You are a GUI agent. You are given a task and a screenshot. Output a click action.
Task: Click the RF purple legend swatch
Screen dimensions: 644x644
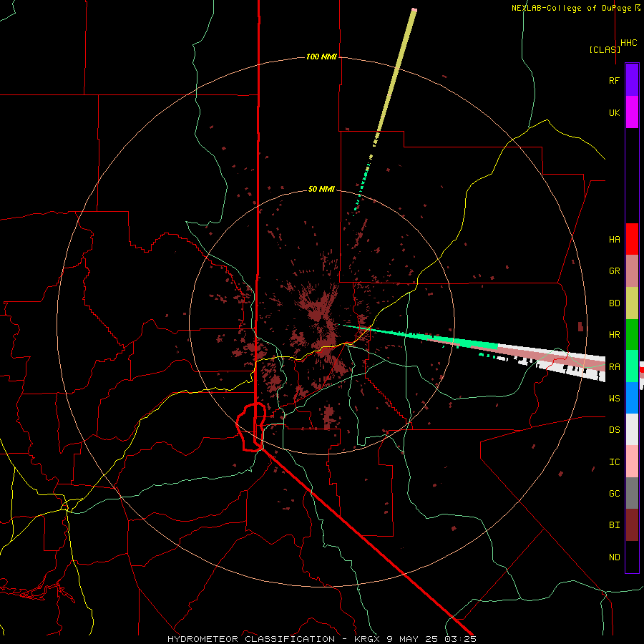pos(632,80)
